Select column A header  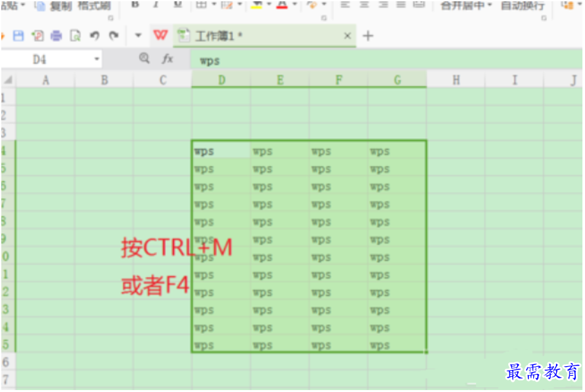45,80
